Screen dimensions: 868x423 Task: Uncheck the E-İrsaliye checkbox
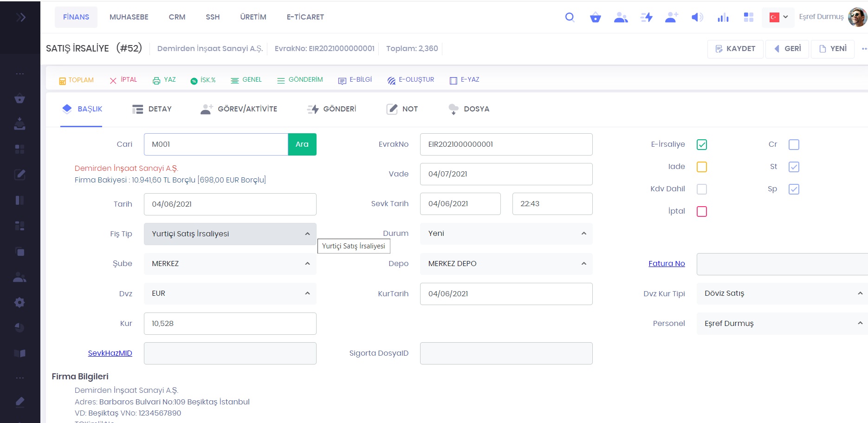[x=701, y=144]
